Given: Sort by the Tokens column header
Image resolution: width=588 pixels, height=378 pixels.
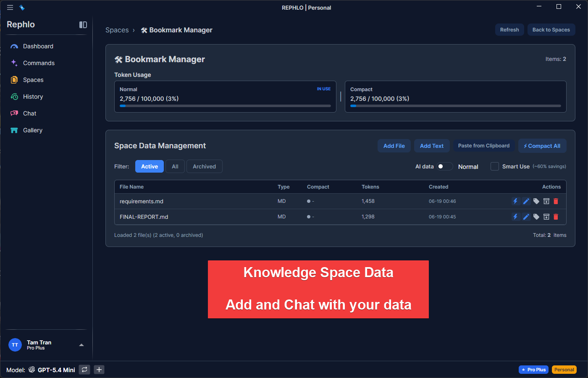Looking at the screenshot, I should point(370,187).
